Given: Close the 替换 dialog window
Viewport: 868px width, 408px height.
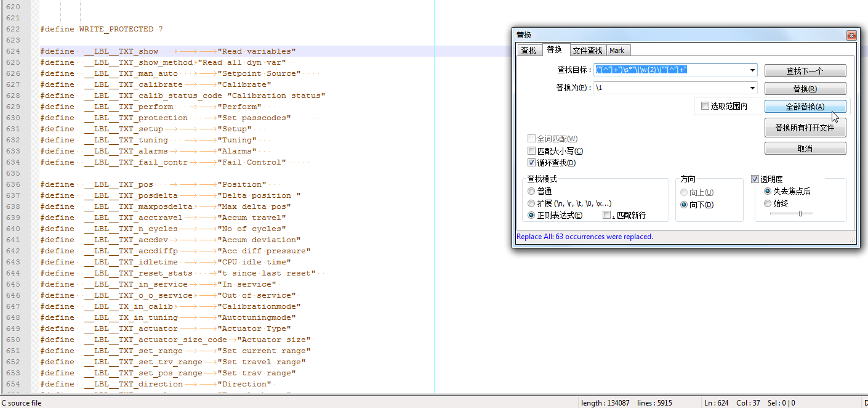Looking at the screenshot, I should point(851,35).
